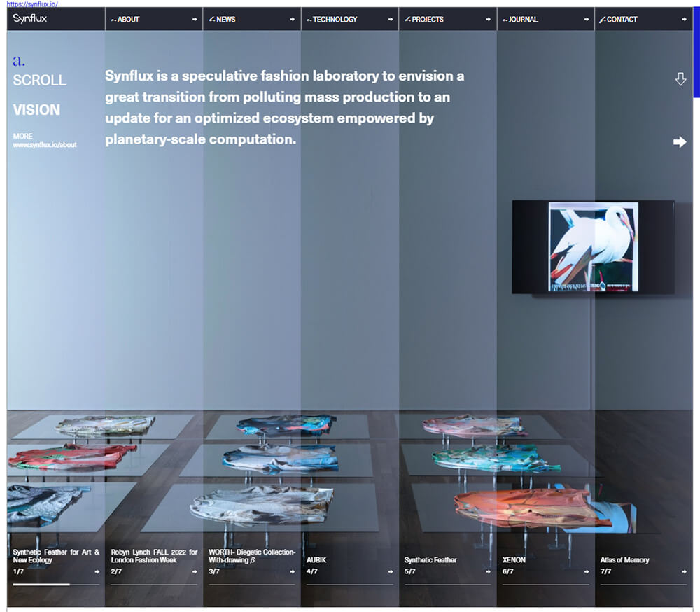Select the NEWS menu item
The width and height of the screenshot is (700, 612).
tap(224, 19)
